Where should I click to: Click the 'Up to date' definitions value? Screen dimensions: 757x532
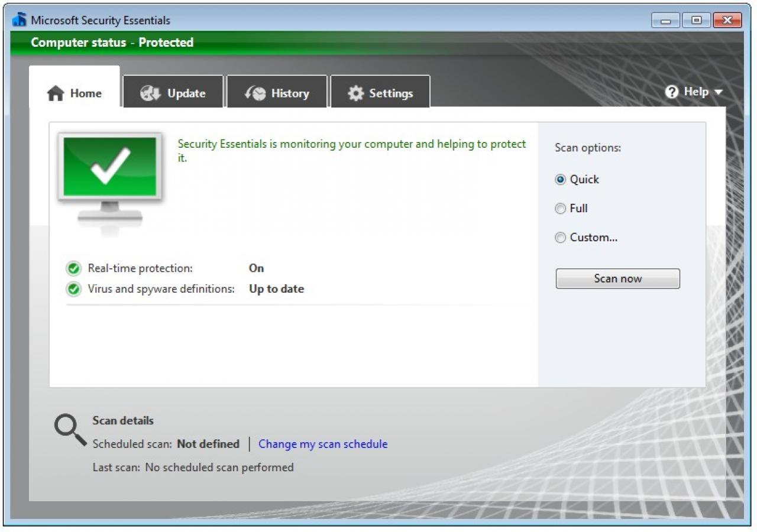[x=276, y=289]
